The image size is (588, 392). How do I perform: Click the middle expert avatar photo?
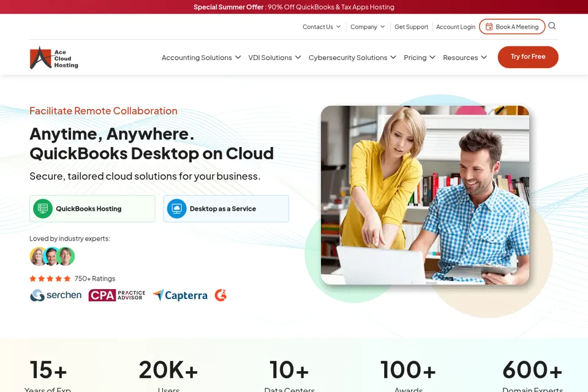tap(51, 256)
